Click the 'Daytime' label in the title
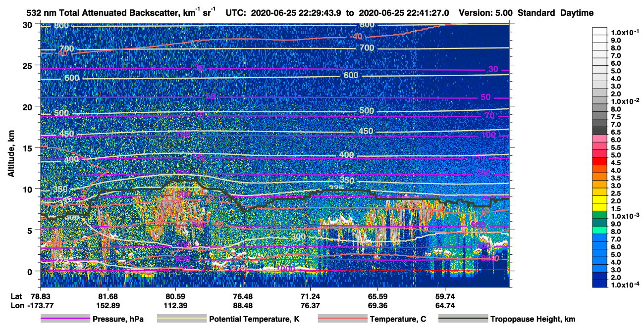The width and height of the screenshot is (644, 330). [x=577, y=13]
